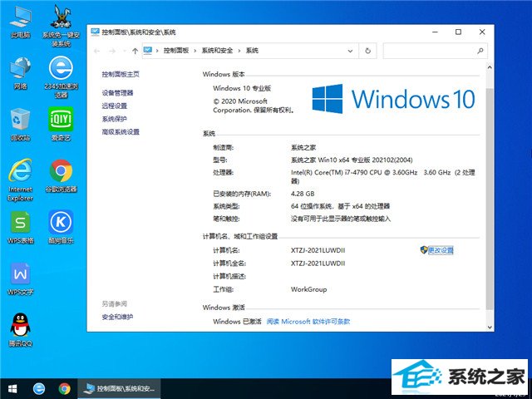The image size is (532, 399).
Task: Click 更改设置 with shield icon
Action: point(436,250)
